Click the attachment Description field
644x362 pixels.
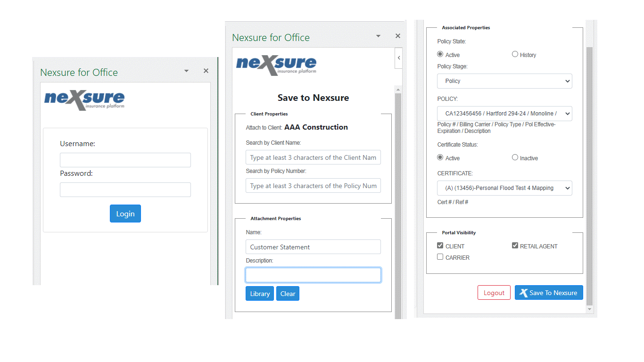point(313,275)
